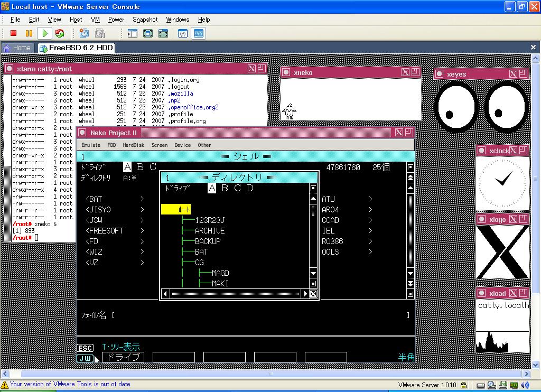
Task: Open the Other menu in Neko Project II
Action: (x=204, y=145)
